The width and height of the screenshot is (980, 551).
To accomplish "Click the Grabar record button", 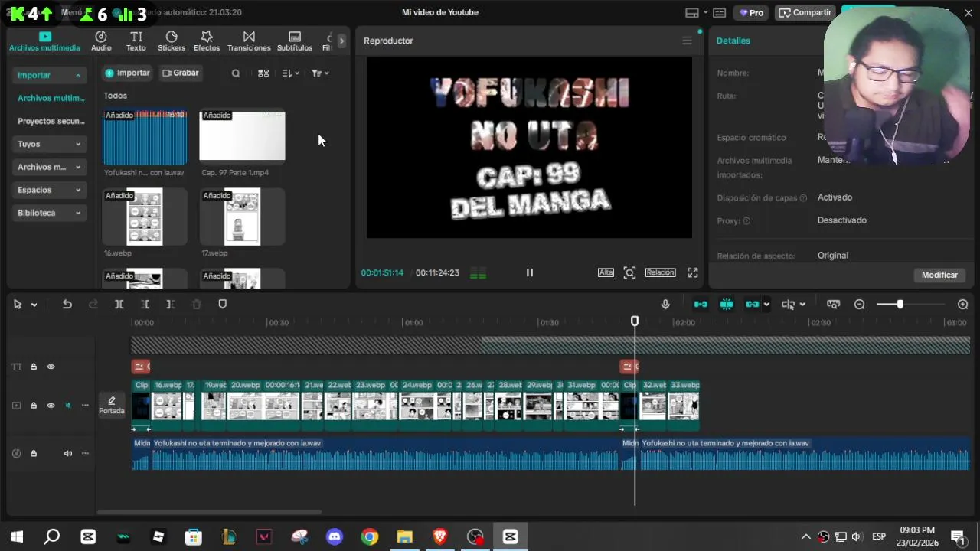I will (181, 73).
